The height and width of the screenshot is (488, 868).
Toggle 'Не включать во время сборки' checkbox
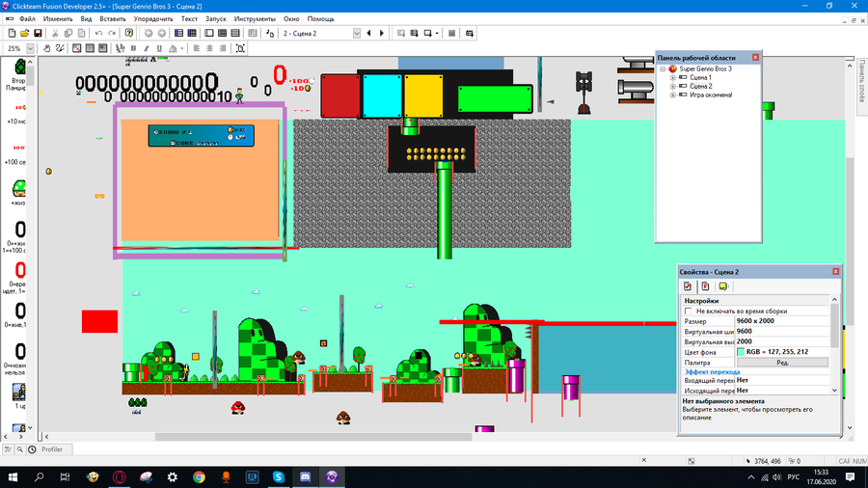pos(688,311)
